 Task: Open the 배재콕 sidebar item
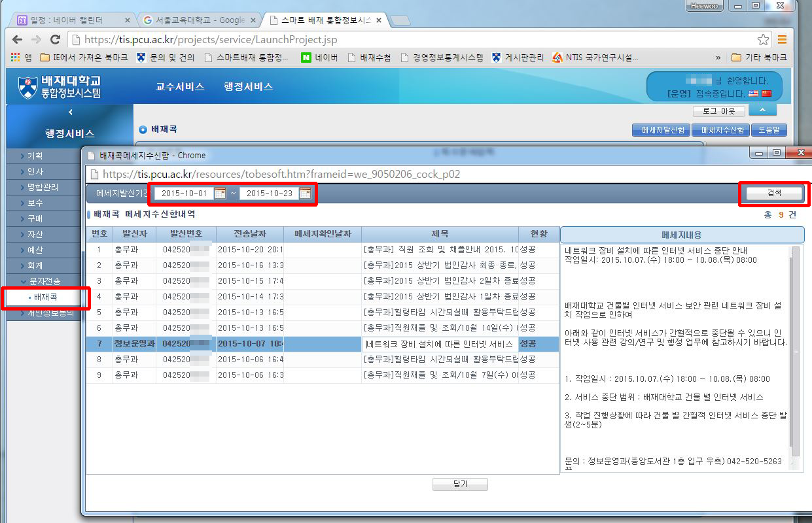(46, 297)
